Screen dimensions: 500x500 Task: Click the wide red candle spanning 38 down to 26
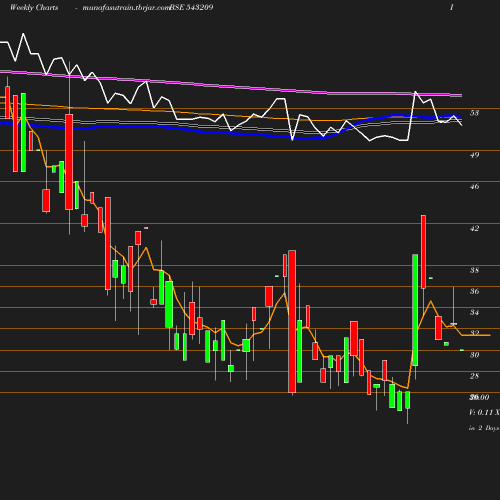(292, 322)
